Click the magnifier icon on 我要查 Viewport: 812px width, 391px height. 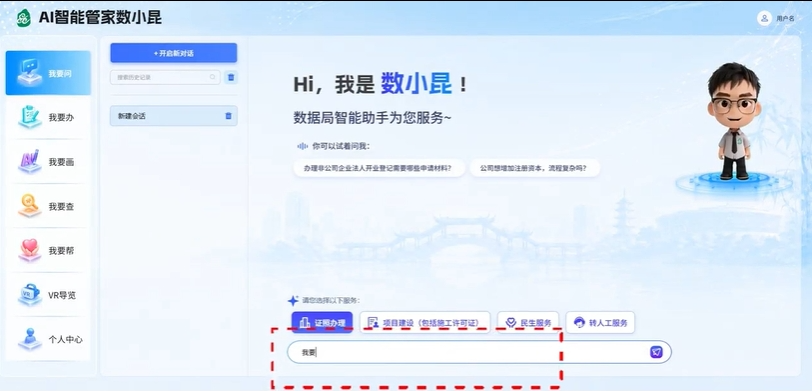(x=30, y=206)
